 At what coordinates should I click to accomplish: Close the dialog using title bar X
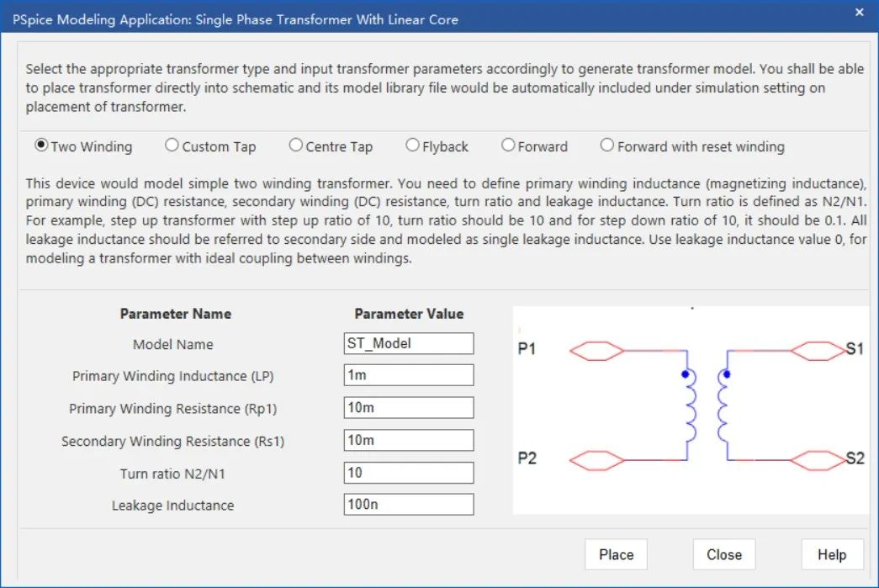[859, 13]
